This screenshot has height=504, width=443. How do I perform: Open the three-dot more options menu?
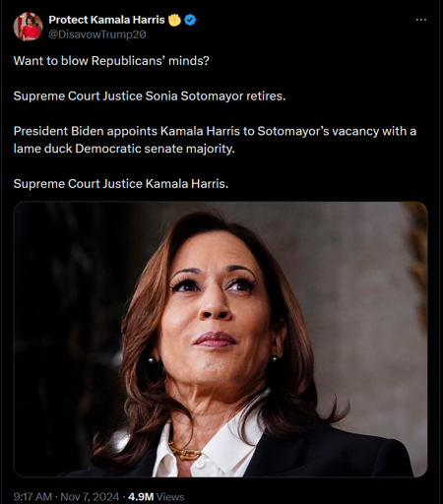(420, 20)
